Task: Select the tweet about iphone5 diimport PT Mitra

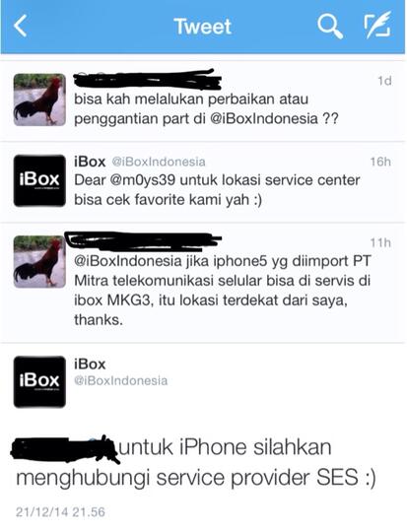Action: (203, 283)
